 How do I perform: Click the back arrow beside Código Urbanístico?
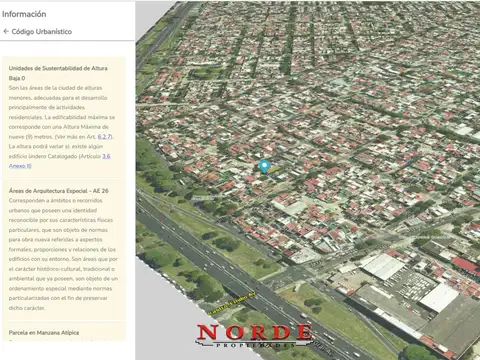[6, 31]
